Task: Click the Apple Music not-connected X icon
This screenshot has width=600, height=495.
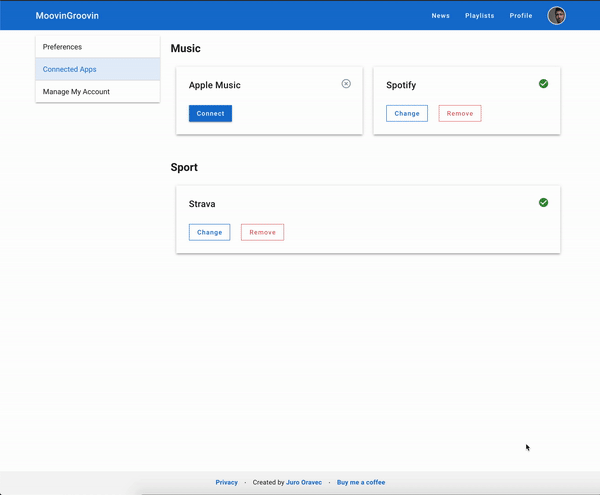Action: pos(346,84)
